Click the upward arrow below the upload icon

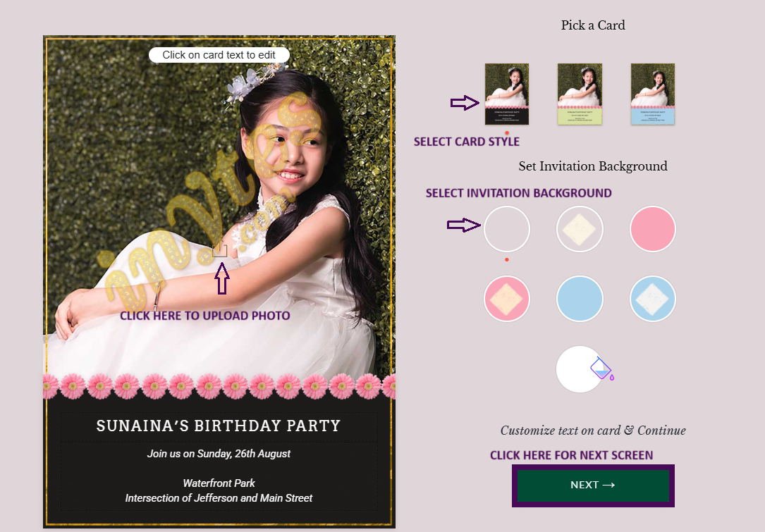(222, 278)
